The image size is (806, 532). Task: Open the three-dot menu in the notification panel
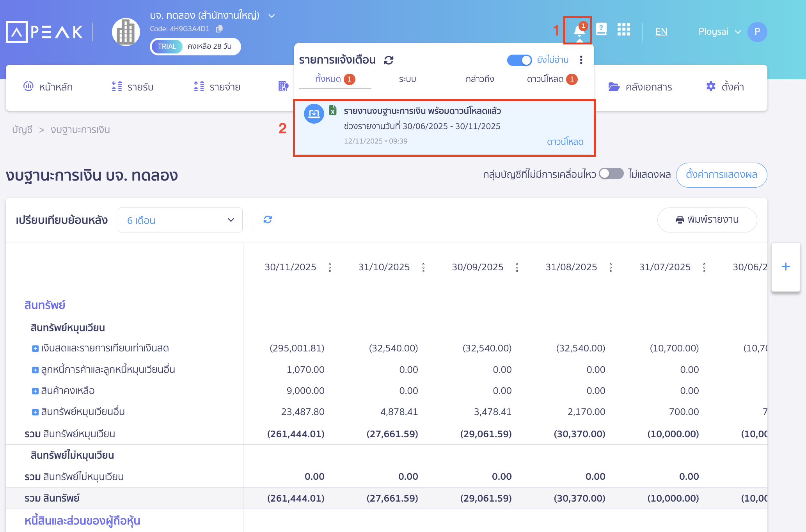581,60
